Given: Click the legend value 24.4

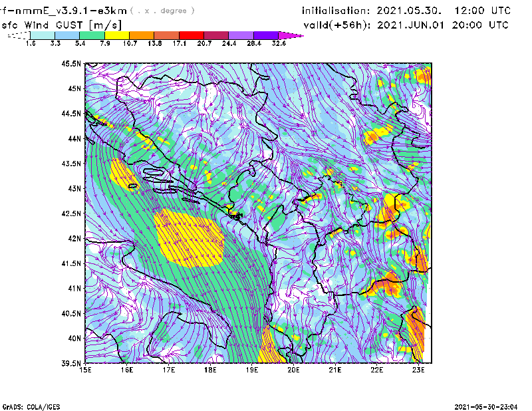Looking at the screenshot, I should coord(229,43).
